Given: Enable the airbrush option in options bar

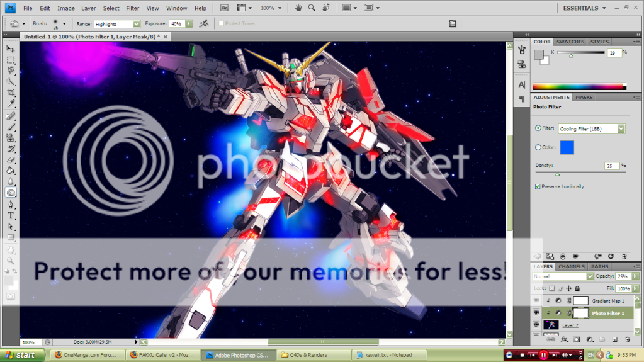Looking at the screenshot, I should [x=203, y=23].
